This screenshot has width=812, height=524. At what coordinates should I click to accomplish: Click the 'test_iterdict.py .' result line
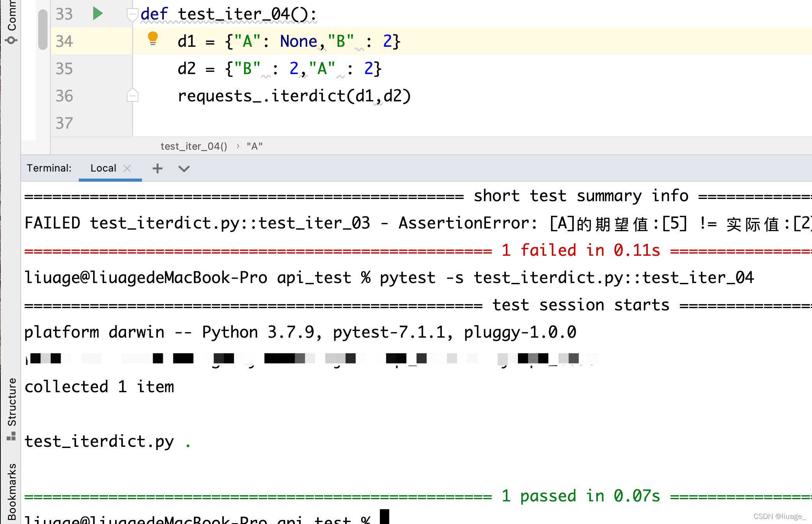pyautogui.click(x=108, y=442)
